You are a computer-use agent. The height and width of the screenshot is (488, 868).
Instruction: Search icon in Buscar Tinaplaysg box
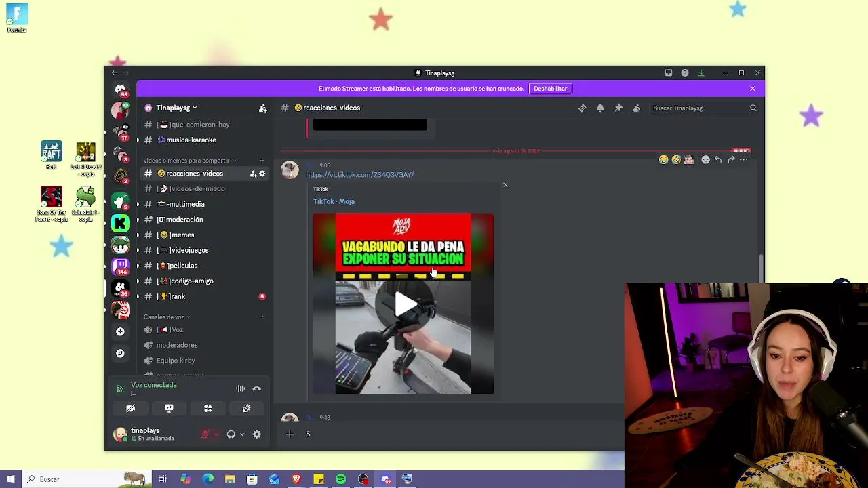click(x=753, y=108)
